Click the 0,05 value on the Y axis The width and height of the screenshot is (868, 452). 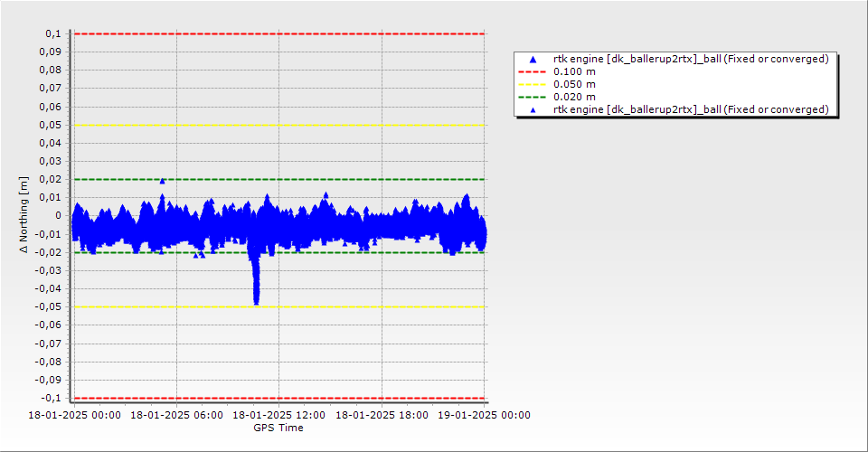[x=52, y=125]
